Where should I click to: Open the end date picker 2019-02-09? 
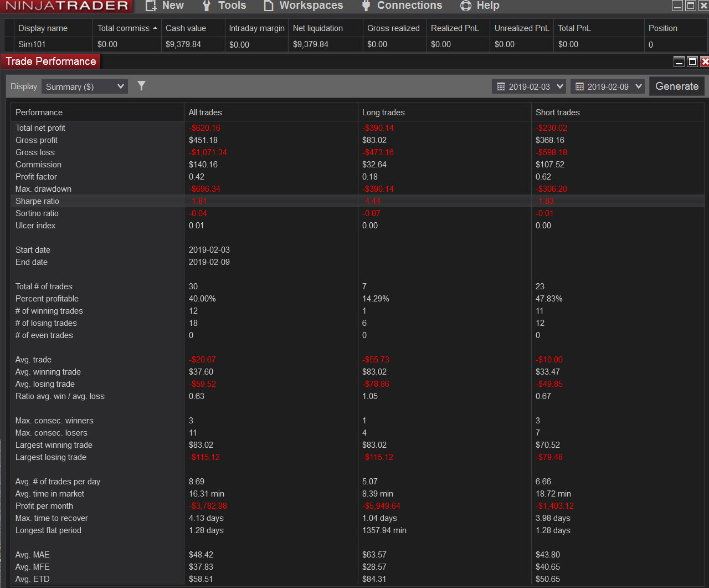pos(608,86)
